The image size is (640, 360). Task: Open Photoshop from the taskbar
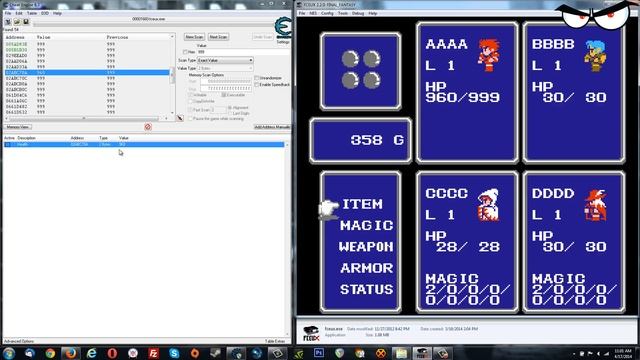click(x=319, y=353)
